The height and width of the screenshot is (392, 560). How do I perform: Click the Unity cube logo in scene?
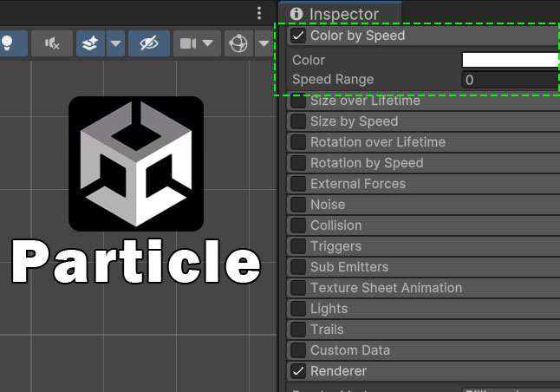(136, 164)
